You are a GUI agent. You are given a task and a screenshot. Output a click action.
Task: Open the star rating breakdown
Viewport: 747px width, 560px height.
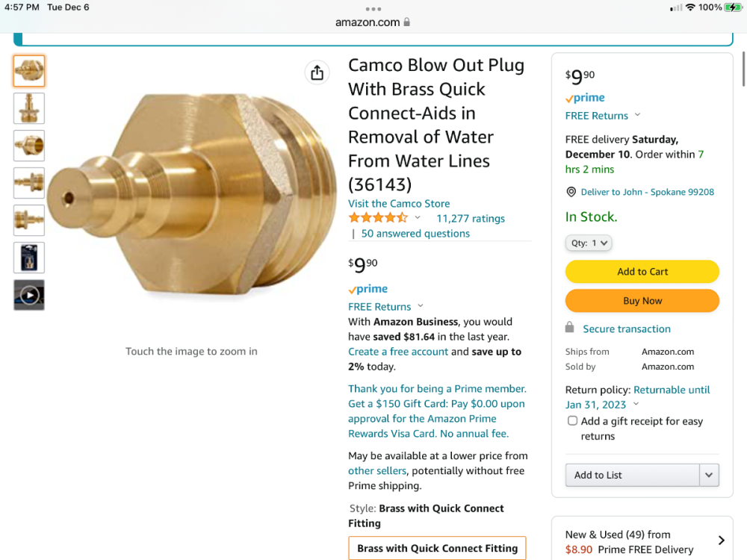(x=417, y=218)
